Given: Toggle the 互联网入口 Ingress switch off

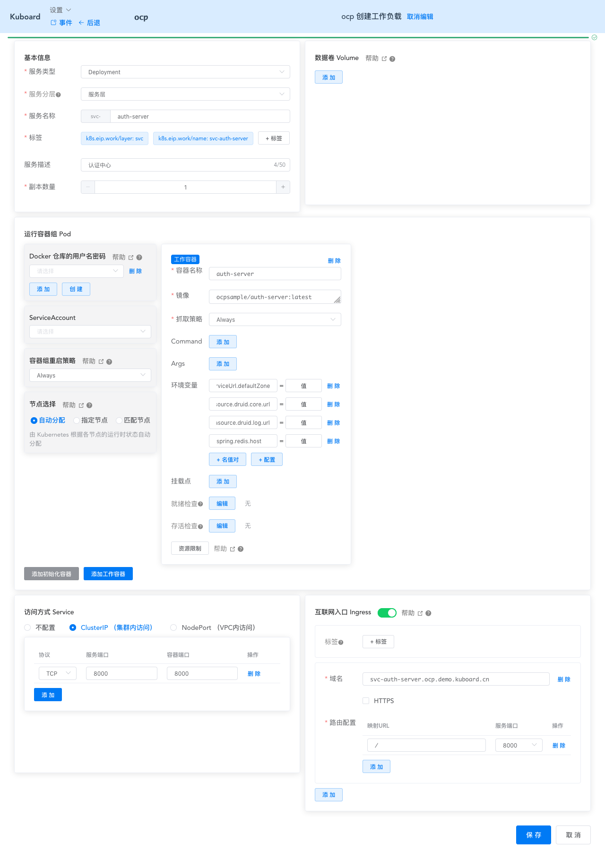Looking at the screenshot, I should [x=387, y=613].
